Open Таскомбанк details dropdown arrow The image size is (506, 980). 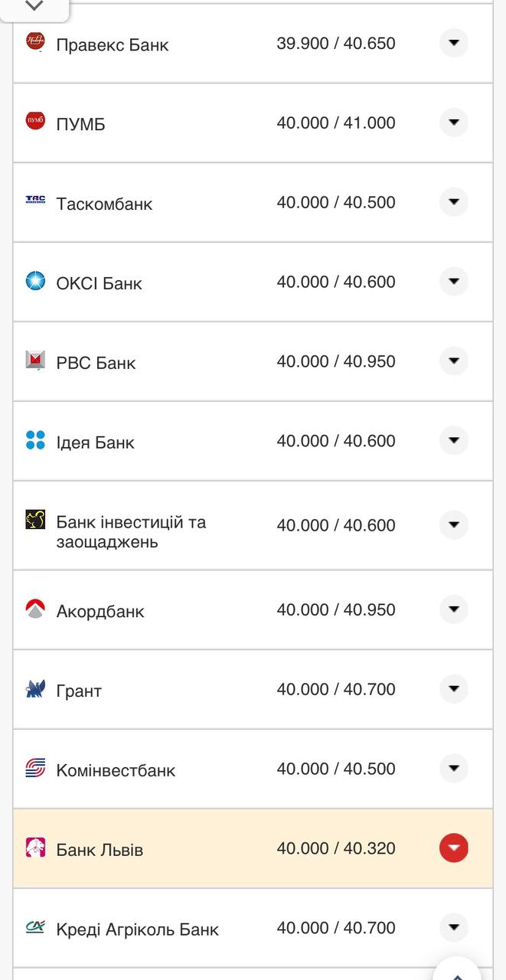click(x=453, y=202)
